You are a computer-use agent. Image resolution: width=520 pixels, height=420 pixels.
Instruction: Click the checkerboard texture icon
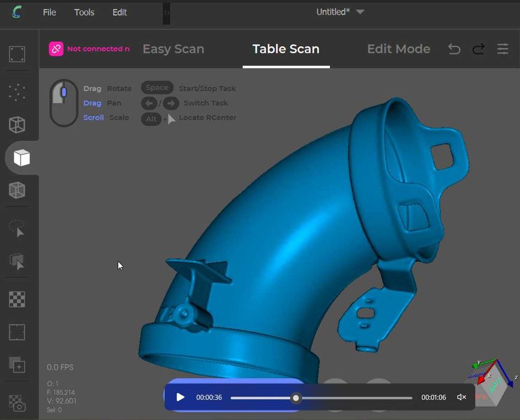click(17, 299)
